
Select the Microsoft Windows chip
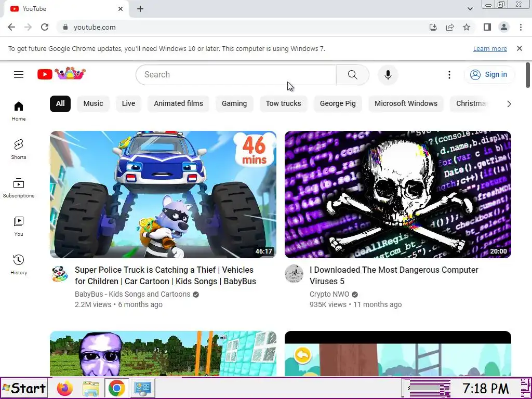pyautogui.click(x=406, y=104)
